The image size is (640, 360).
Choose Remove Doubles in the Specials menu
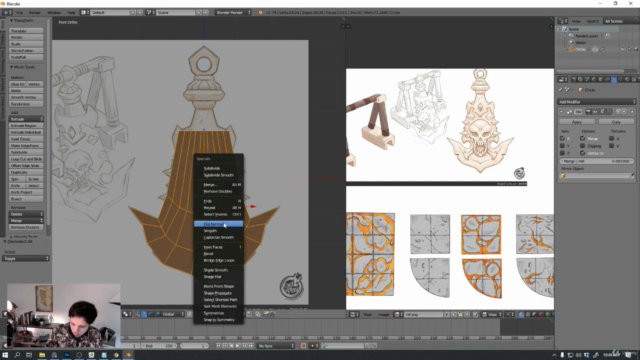coord(218,191)
